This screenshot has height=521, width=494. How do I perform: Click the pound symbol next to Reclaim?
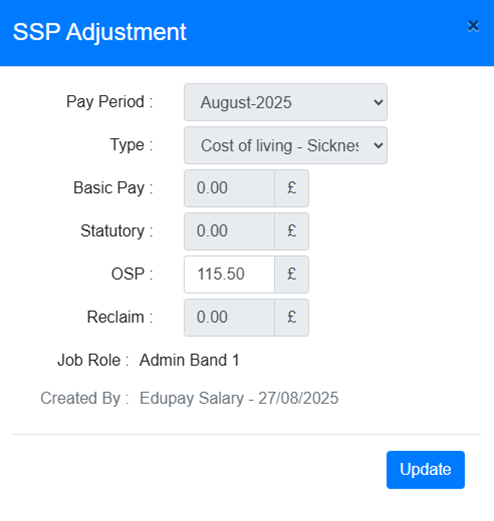[292, 317]
